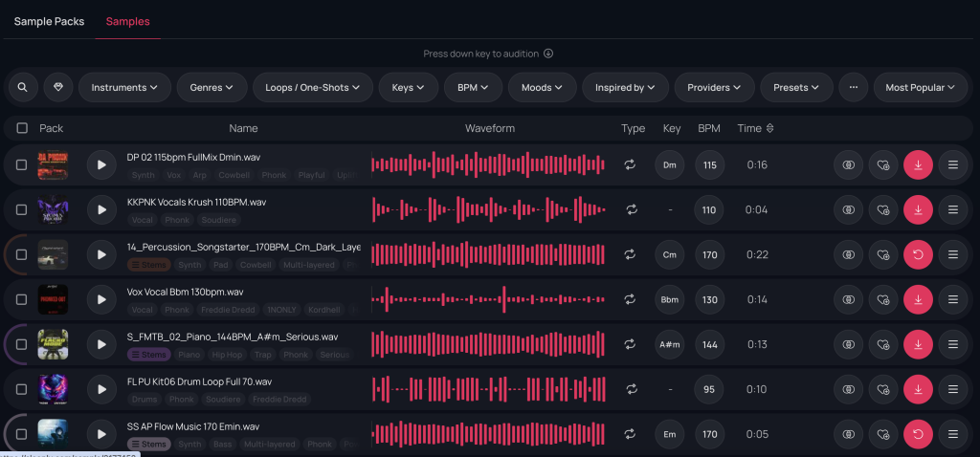
Task: Click the Stems badge on S_FMTB Piano sample
Action: click(x=148, y=355)
